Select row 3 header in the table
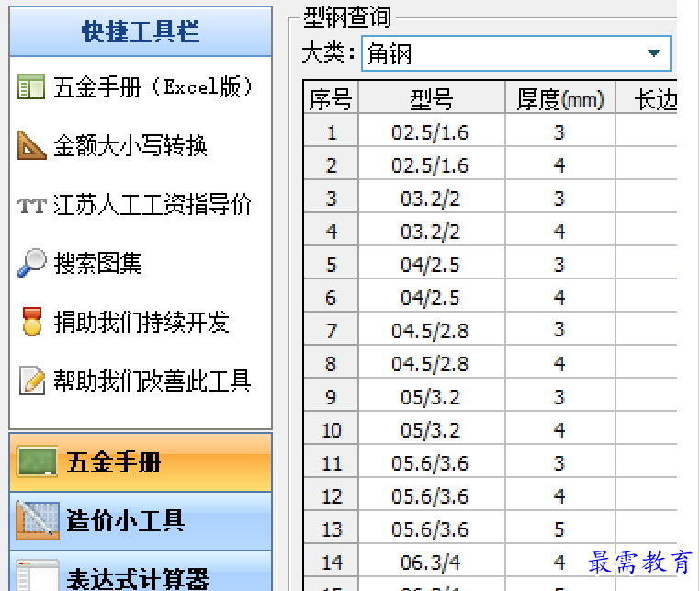 point(331,196)
